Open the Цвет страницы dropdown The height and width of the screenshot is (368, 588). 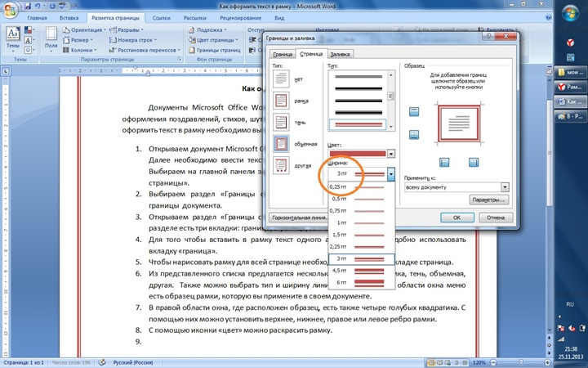coord(213,40)
